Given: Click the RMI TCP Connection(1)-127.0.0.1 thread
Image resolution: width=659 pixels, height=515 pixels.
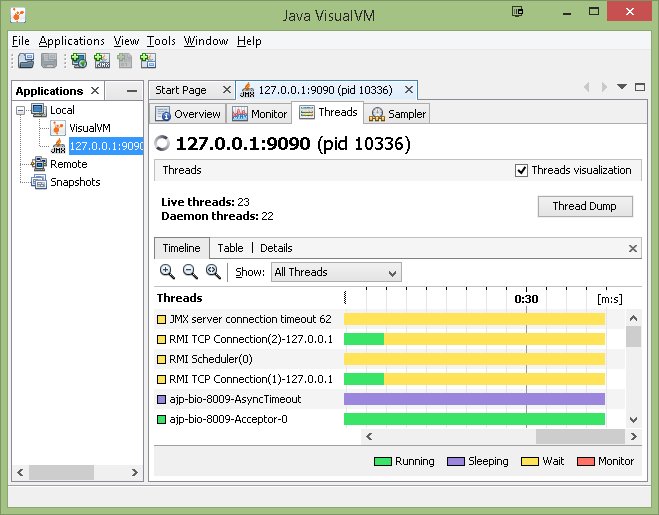Looking at the screenshot, I should coord(389,379).
